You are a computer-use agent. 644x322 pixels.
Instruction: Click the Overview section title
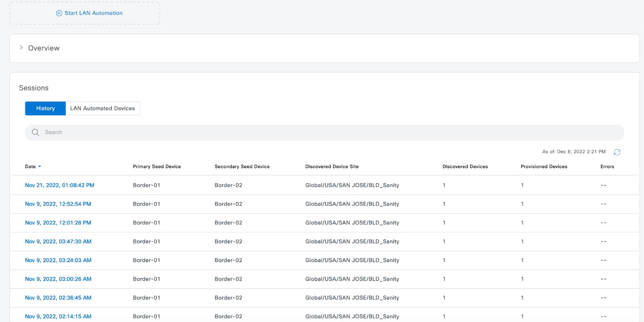pyautogui.click(x=44, y=48)
